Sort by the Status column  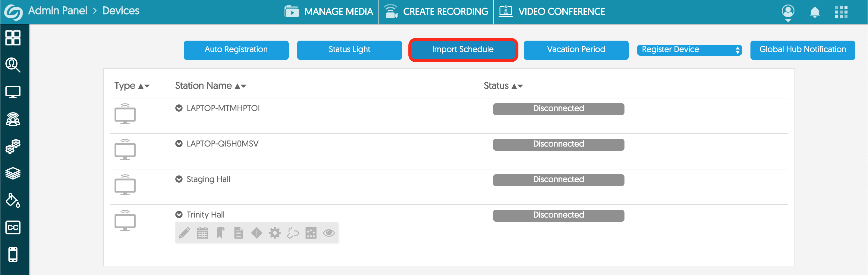(x=503, y=86)
